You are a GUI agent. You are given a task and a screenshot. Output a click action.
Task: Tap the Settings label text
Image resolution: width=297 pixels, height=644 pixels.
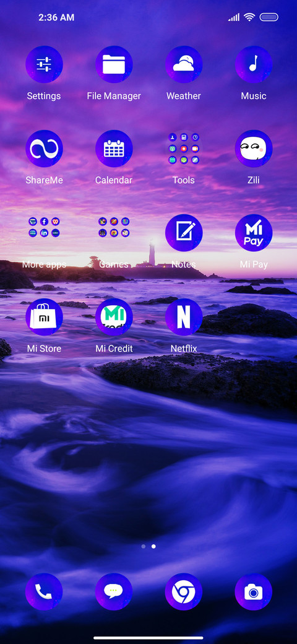coord(44,96)
